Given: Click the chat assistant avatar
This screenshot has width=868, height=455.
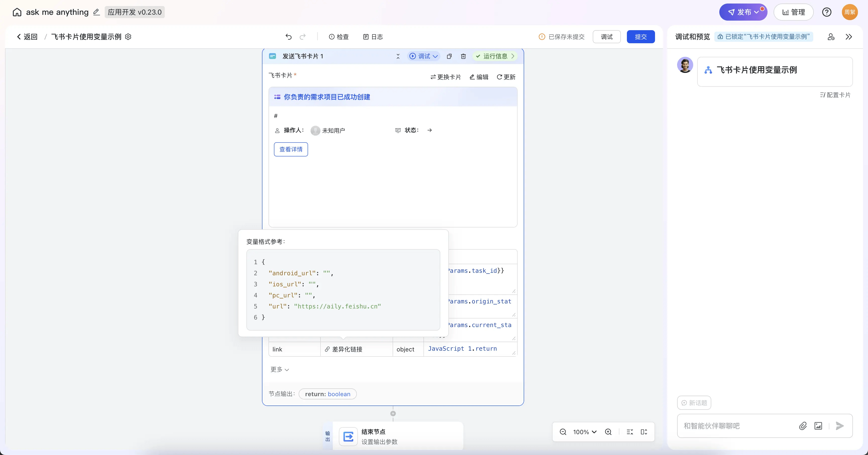Looking at the screenshot, I should (x=685, y=65).
